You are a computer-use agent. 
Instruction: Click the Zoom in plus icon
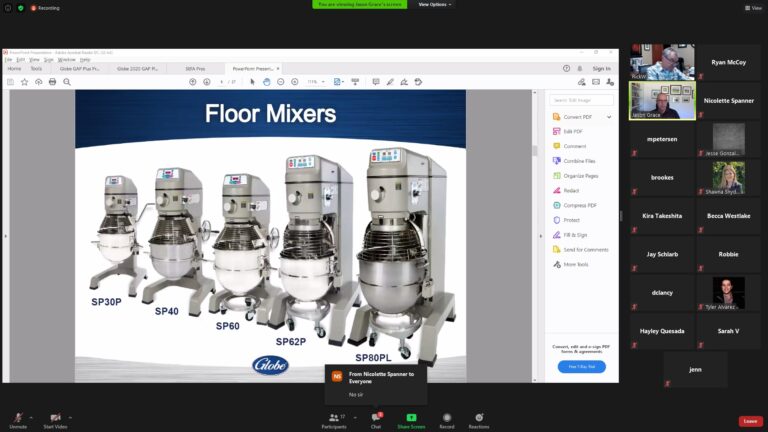click(295, 82)
